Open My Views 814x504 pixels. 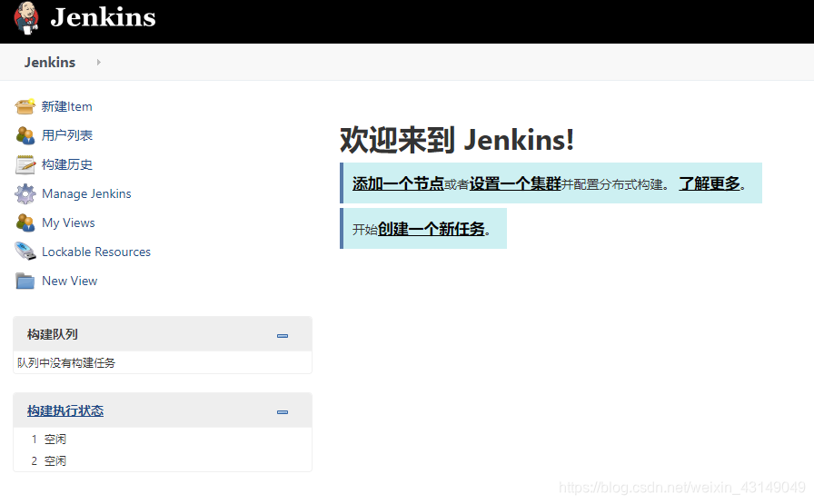coord(68,222)
